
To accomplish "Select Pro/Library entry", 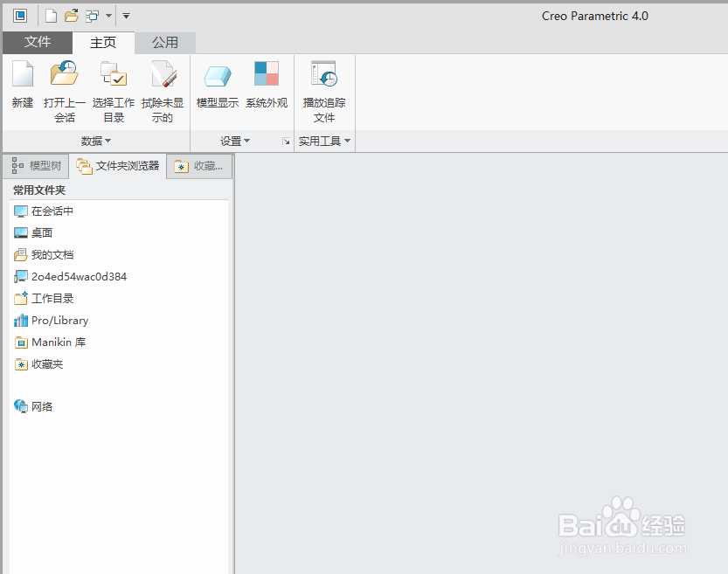I will (x=51, y=320).
